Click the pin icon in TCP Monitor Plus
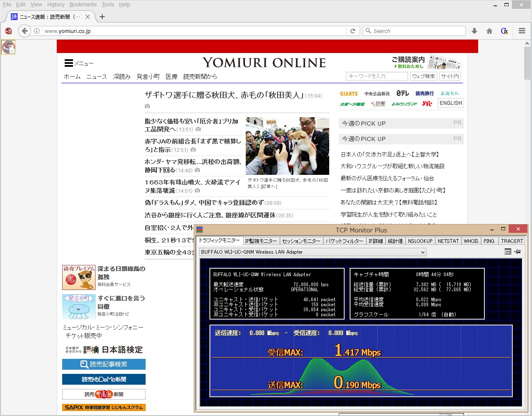 pos(517,252)
